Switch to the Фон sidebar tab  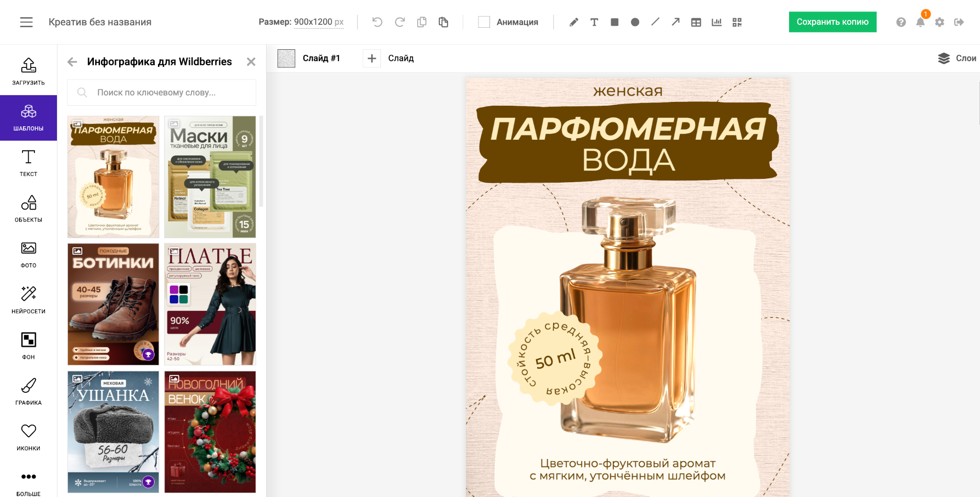pos(28,345)
